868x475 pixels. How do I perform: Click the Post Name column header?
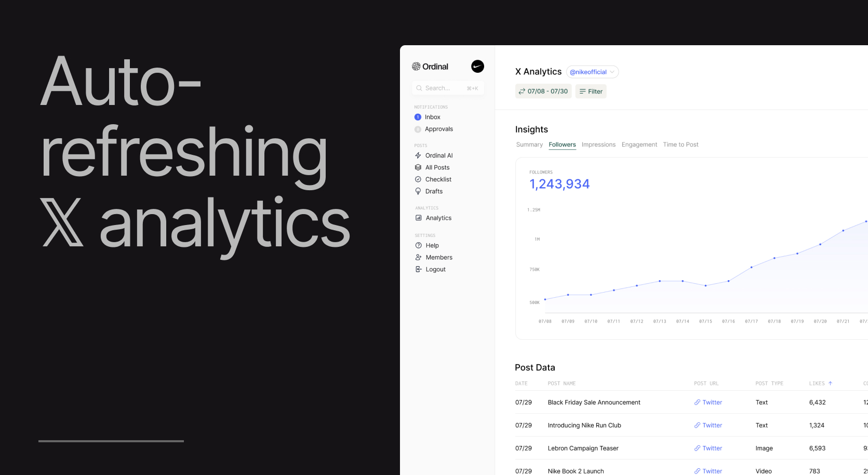click(562, 384)
